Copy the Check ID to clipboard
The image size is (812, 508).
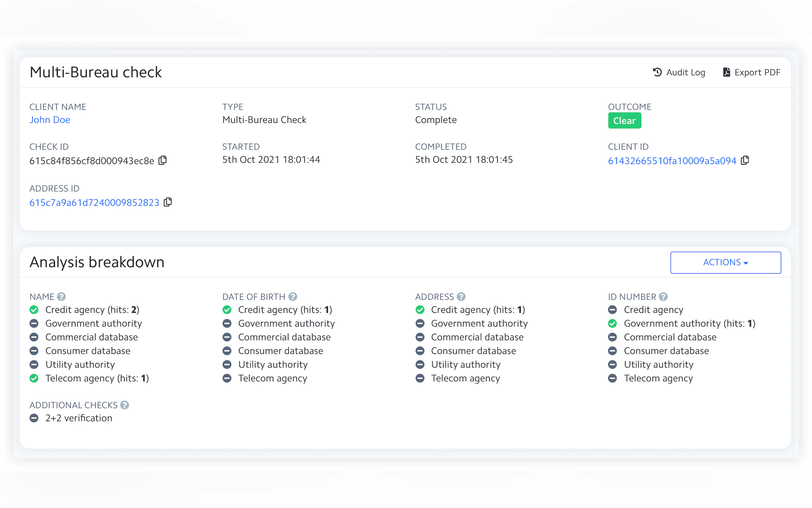click(162, 160)
